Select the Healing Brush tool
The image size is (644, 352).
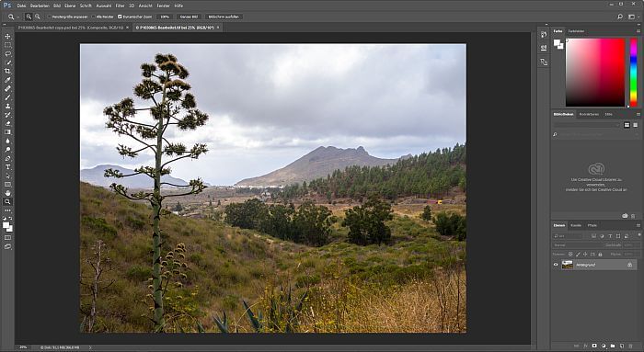pos(7,88)
